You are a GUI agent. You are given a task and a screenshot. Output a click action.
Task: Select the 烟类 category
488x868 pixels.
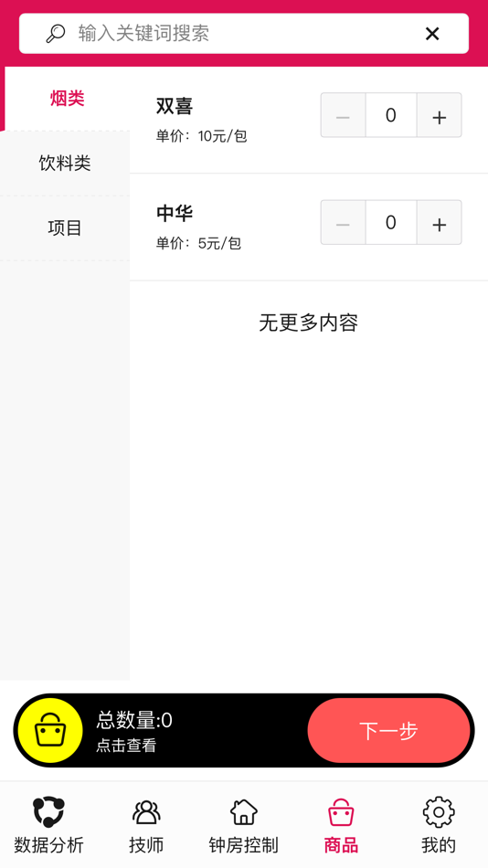(x=67, y=99)
